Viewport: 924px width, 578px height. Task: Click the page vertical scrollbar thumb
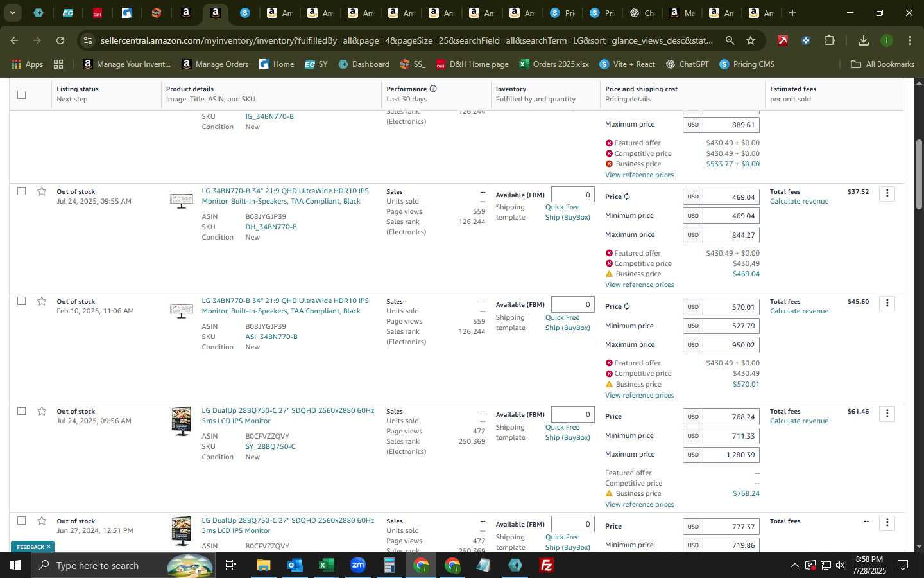(919, 173)
